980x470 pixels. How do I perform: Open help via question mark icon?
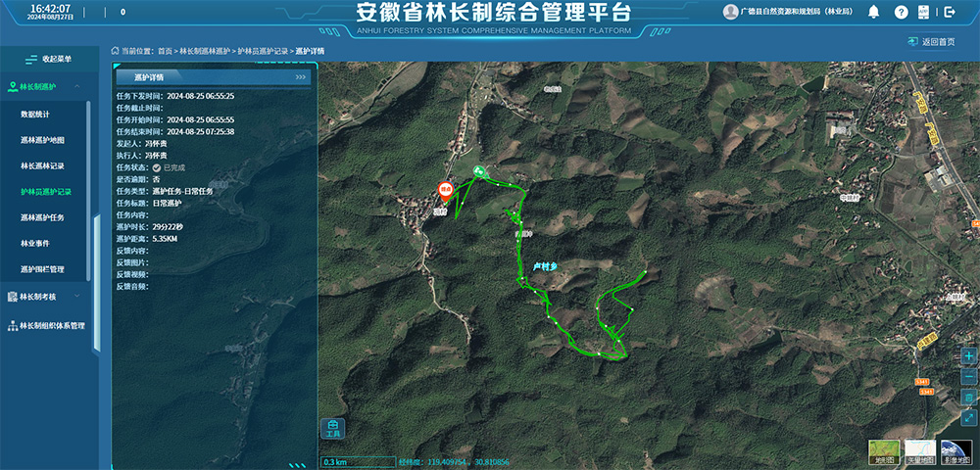(x=901, y=12)
